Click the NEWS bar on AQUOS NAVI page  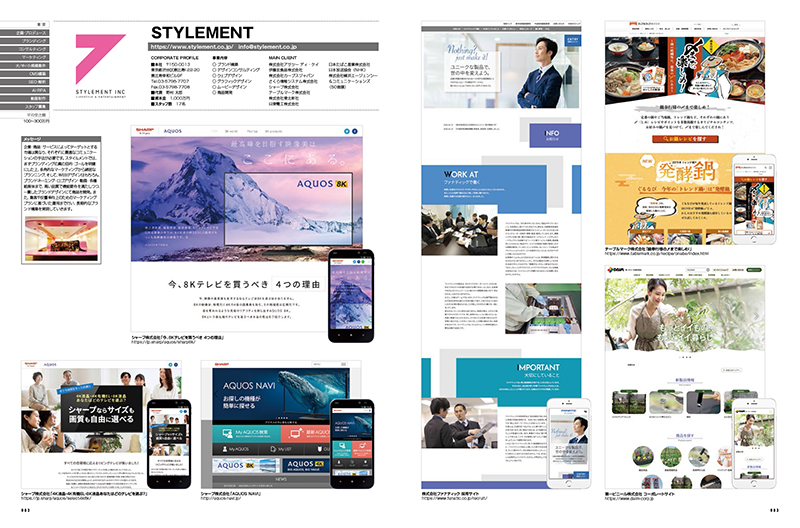pos(271,480)
